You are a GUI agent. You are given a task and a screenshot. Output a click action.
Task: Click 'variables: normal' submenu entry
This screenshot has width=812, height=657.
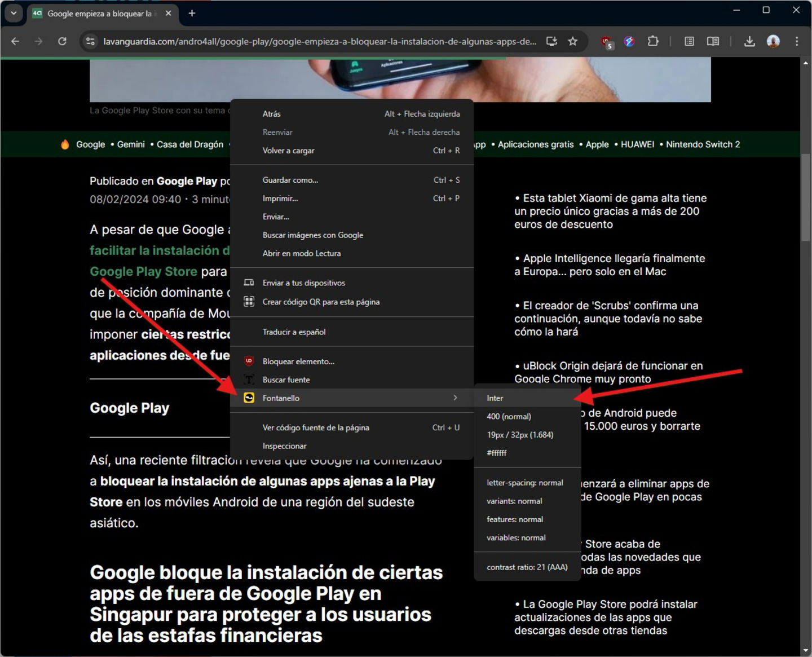pos(527,537)
